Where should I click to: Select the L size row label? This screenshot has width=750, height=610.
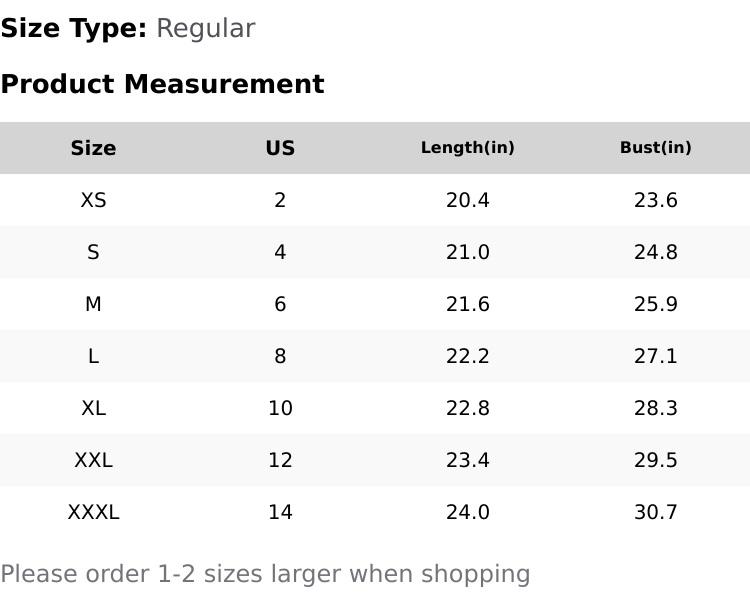pos(93,356)
